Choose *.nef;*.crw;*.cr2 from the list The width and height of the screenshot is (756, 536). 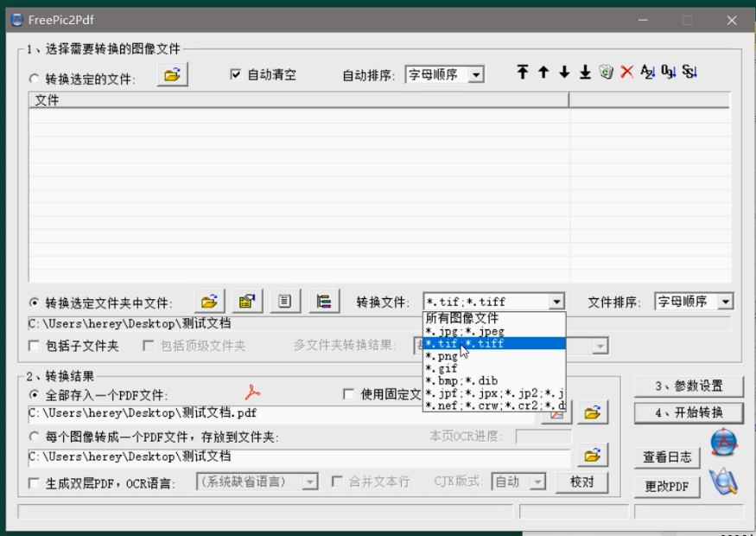(494, 405)
